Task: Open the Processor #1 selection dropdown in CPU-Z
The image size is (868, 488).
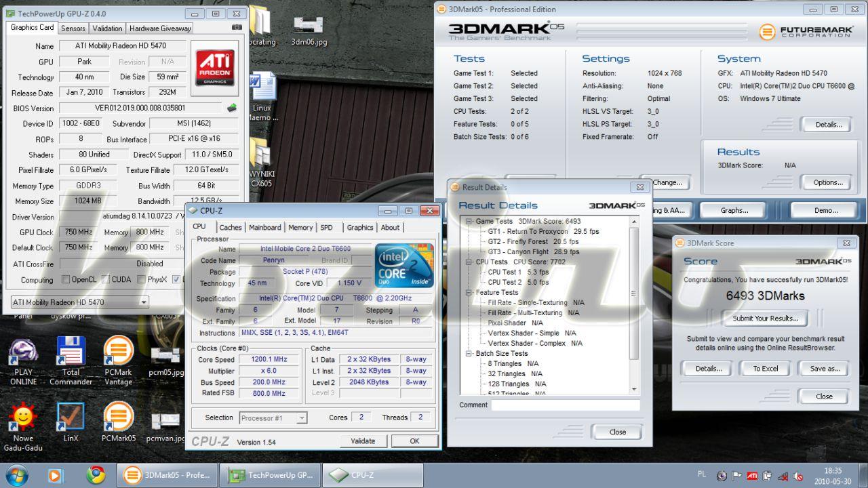Action: point(273,418)
